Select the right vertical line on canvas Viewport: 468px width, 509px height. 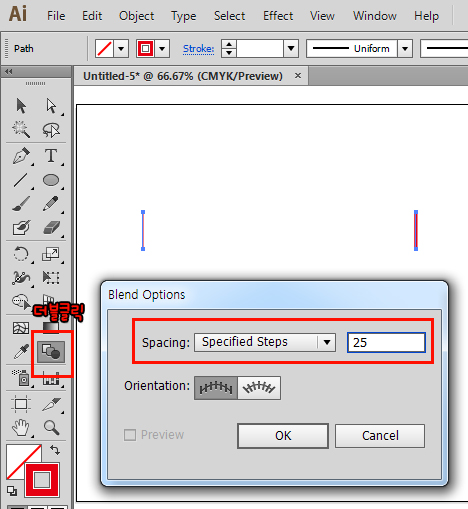coord(416,230)
